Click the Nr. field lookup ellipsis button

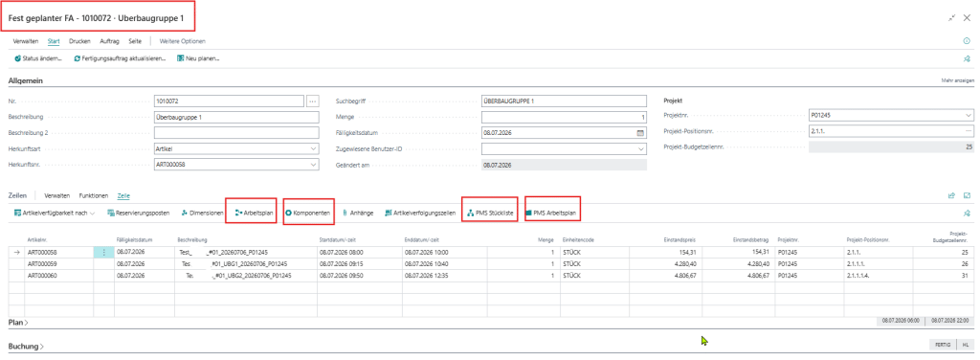(x=313, y=101)
